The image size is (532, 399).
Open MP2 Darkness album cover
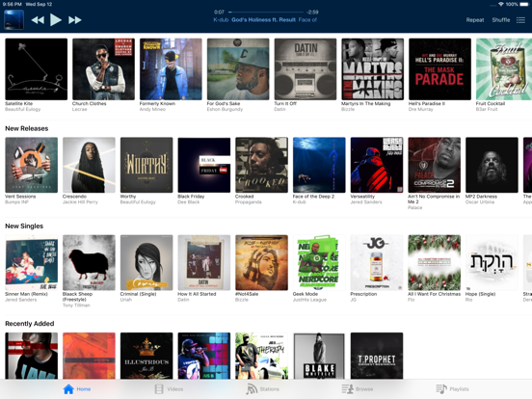[x=492, y=165]
